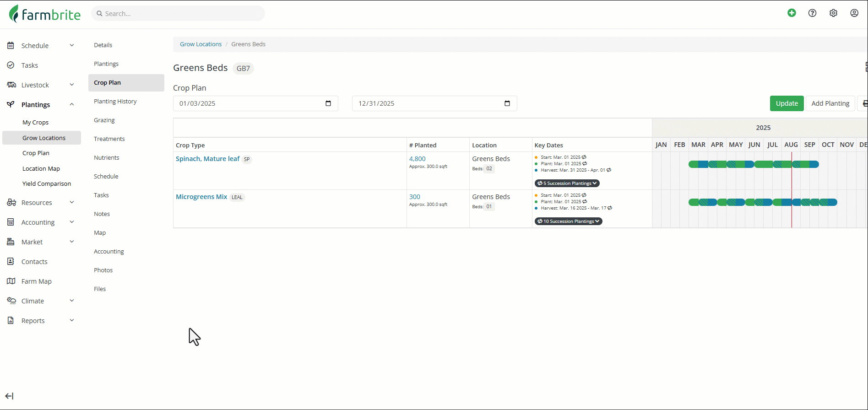
Task: Click the Climate cloud icon
Action: click(x=11, y=301)
